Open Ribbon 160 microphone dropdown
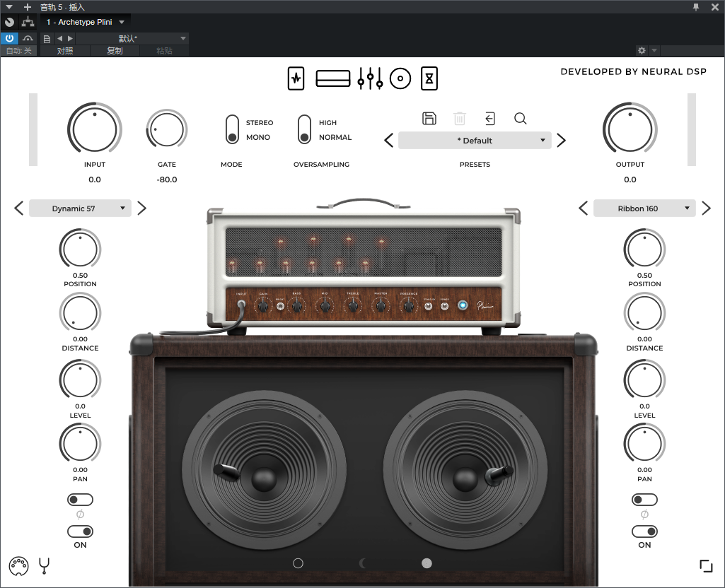The height and width of the screenshot is (588, 725). coord(644,208)
